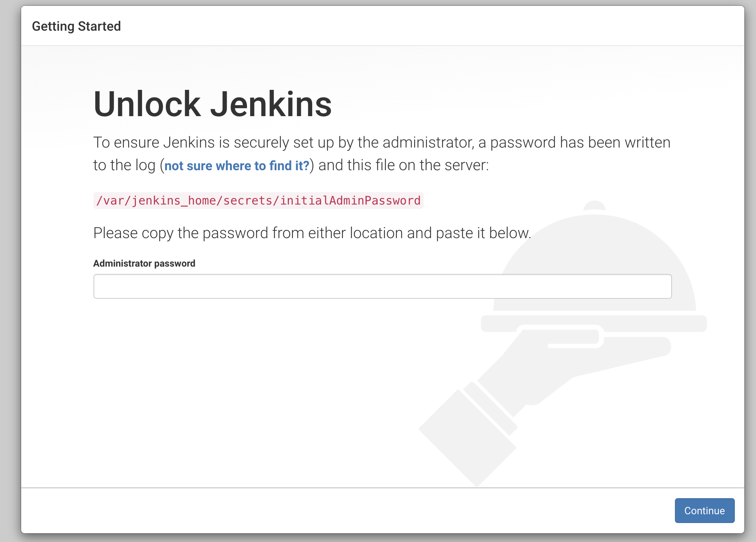Click the knob atop the cloche dome
The width and height of the screenshot is (756, 542).
click(x=594, y=206)
